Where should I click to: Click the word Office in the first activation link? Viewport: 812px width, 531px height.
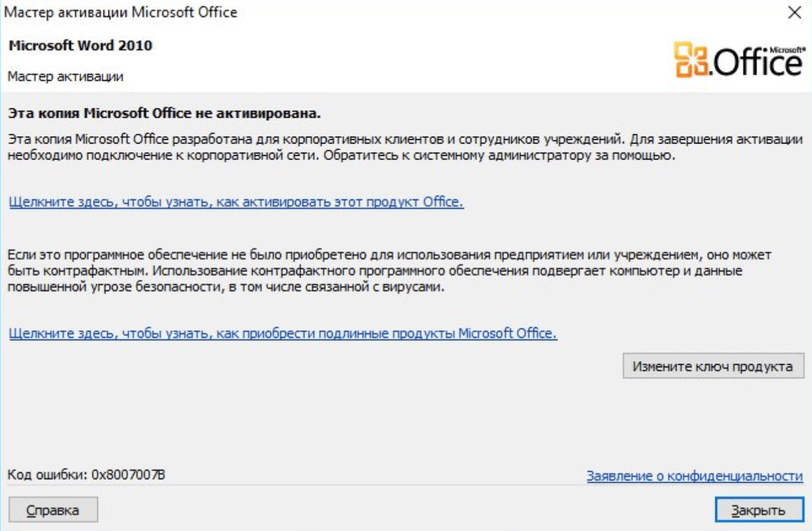tap(442, 202)
